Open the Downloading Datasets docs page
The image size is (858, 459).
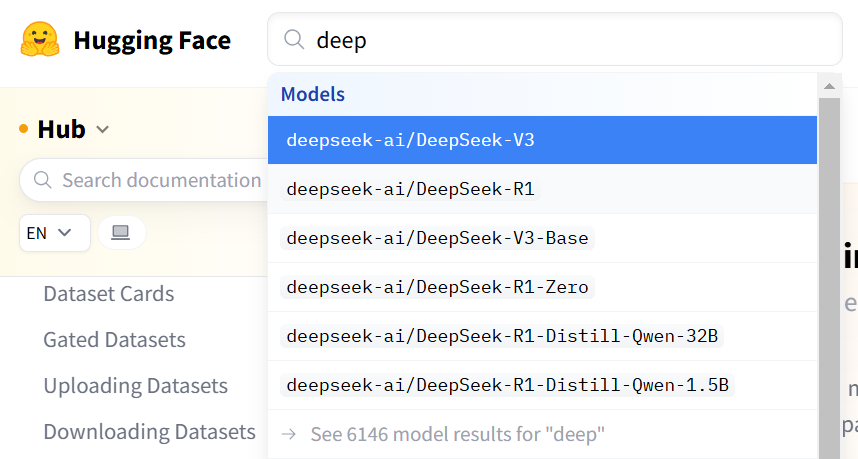click(149, 432)
